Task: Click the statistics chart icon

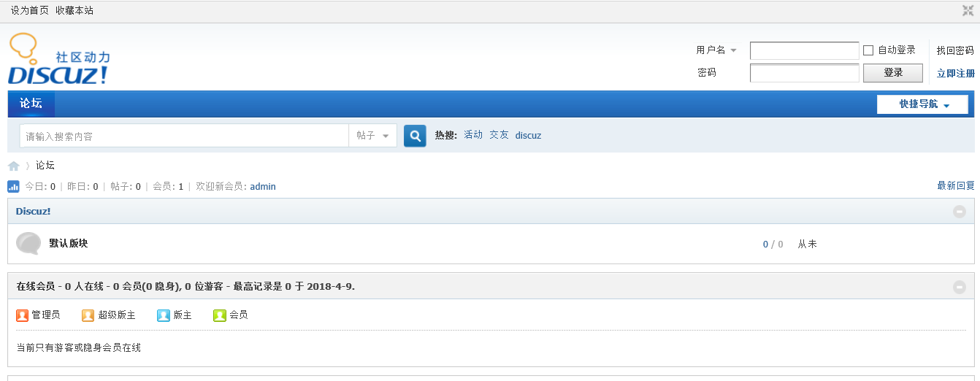Action: [13, 187]
